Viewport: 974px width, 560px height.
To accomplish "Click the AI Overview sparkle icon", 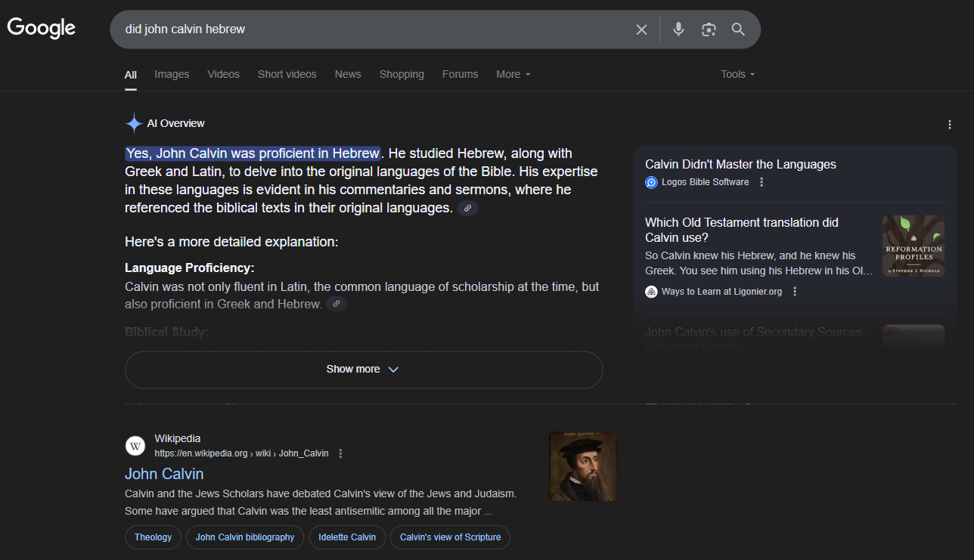I will (x=134, y=123).
